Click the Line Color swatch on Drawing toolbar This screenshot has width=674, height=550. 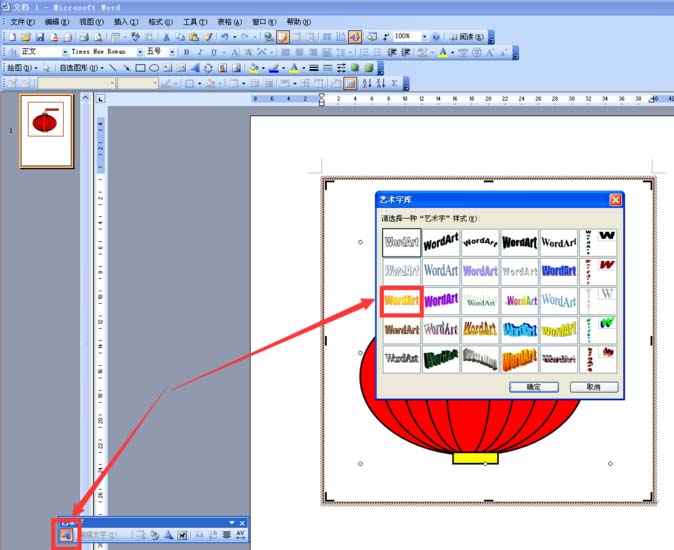[x=274, y=68]
